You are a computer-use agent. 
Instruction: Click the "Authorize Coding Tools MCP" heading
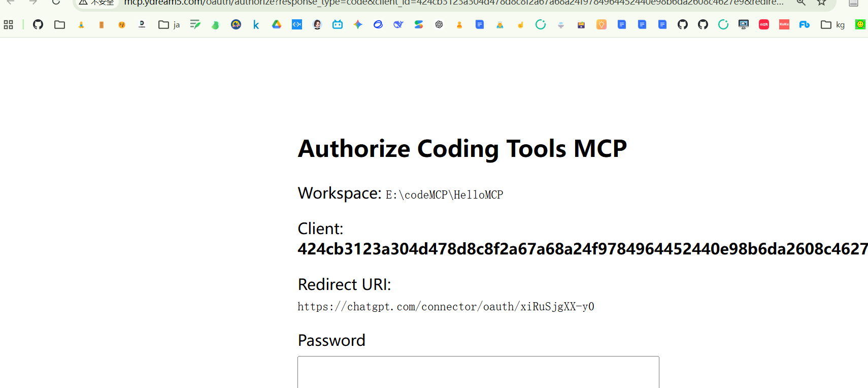coord(462,149)
